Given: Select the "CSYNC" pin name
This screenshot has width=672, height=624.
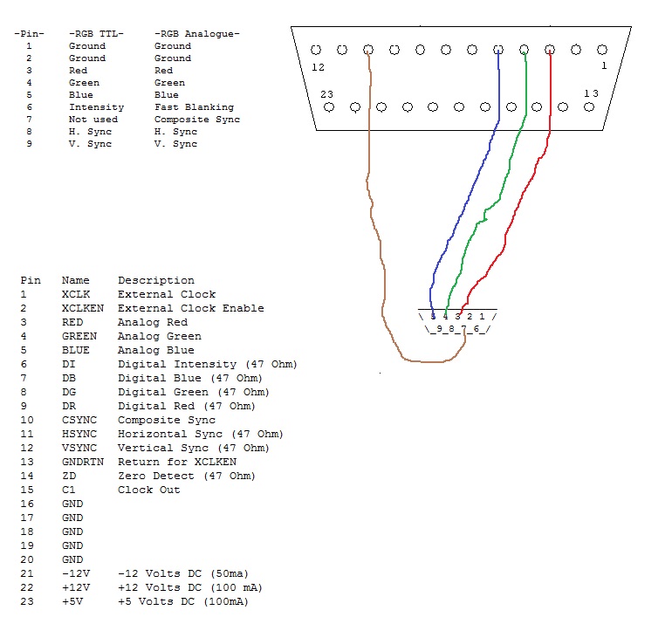Looking at the screenshot, I should coord(79,420).
